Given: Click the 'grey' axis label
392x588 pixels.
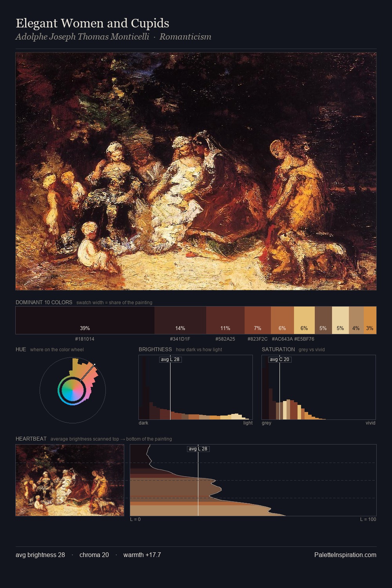Looking at the screenshot, I should [267, 423].
